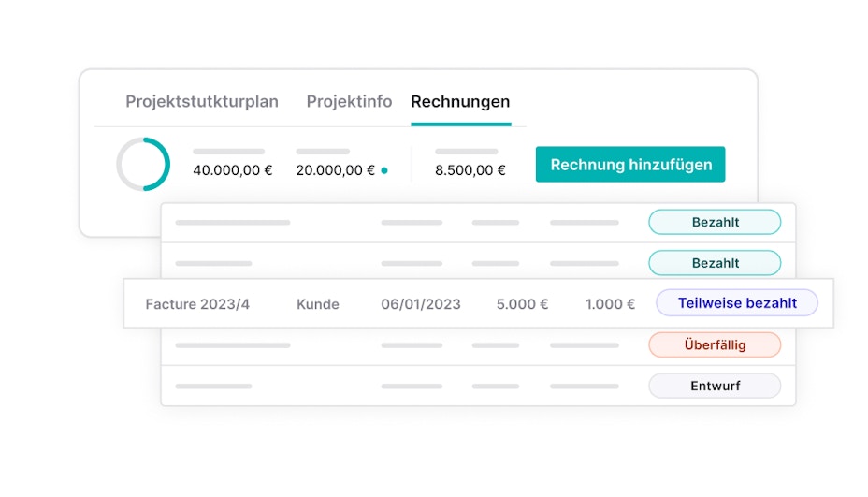Image resolution: width=868 pixels, height=497 pixels.
Task: Switch to the Projektinfo tab
Action: tap(349, 102)
